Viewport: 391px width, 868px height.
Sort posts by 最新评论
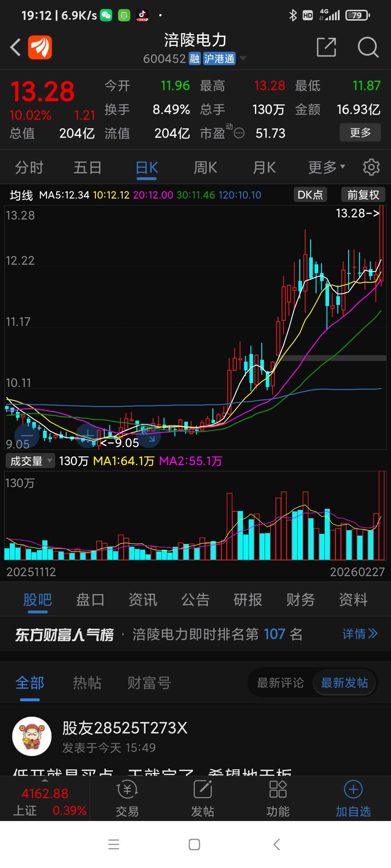(x=280, y=683)
